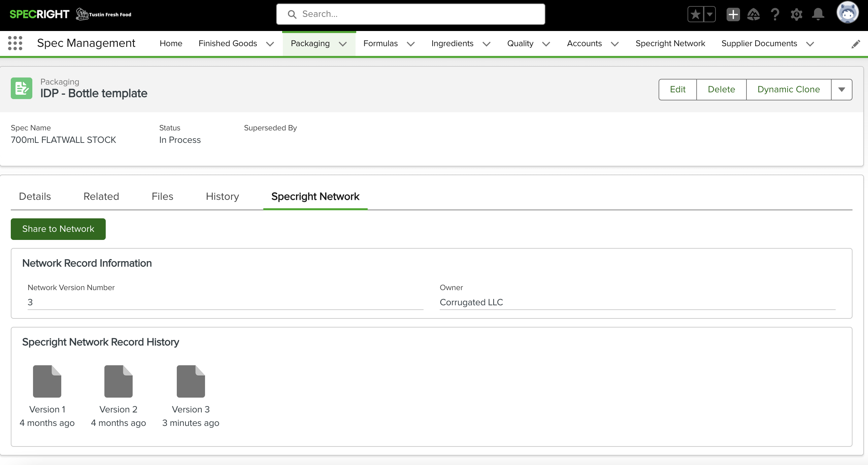Open the Version 3 file icon
This screenshot has width=868, height=465.
point(191,381)
